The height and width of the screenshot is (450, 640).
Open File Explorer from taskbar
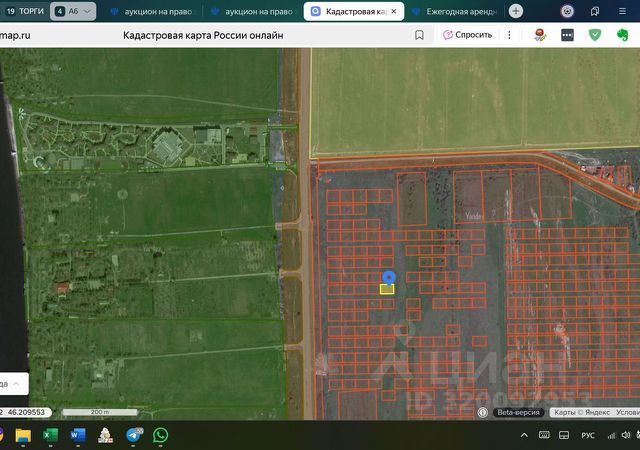[x=23, y=435]
